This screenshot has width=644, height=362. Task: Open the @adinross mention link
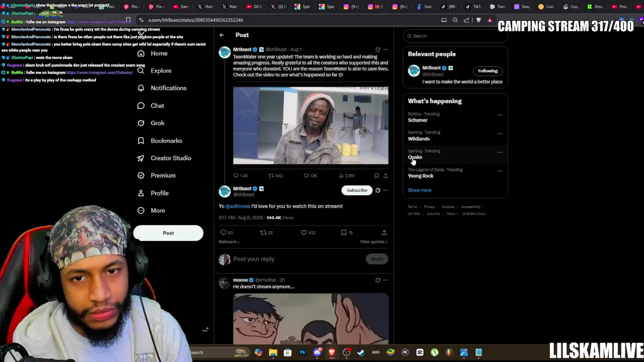(237, 206)
